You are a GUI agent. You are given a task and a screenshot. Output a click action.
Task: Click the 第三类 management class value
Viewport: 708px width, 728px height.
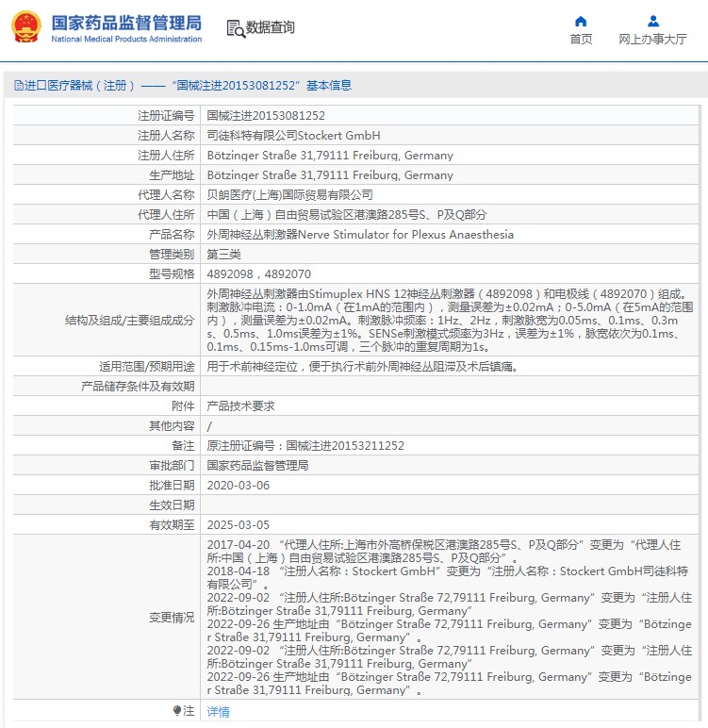click(x=223, y=255)
